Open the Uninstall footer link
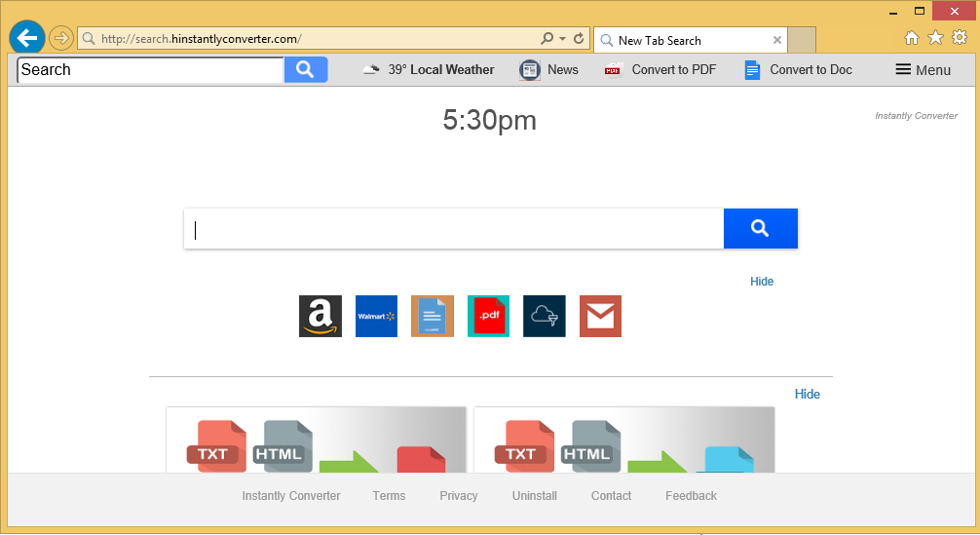The image size is (980, 535). pyautogui.click(x=534, y=496)
